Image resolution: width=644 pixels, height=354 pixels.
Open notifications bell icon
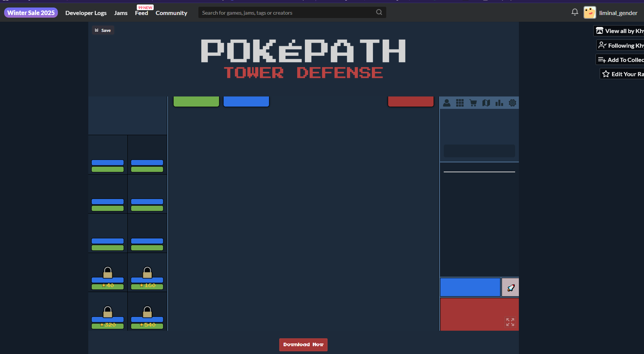click(575, 12)
